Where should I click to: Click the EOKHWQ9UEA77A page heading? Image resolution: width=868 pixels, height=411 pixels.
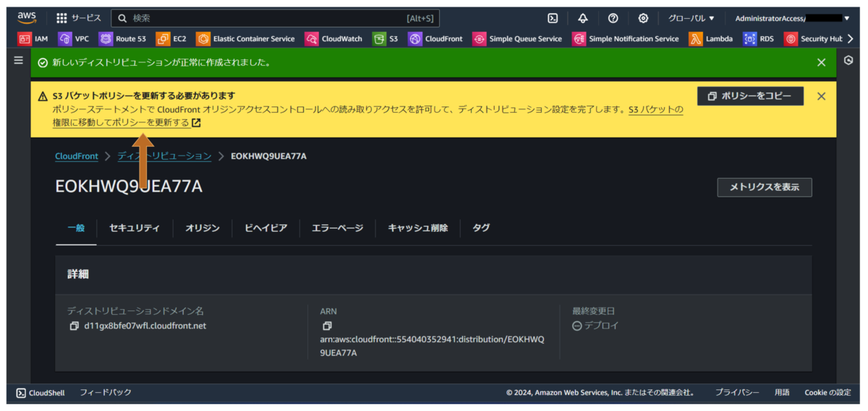coord(129,186)
